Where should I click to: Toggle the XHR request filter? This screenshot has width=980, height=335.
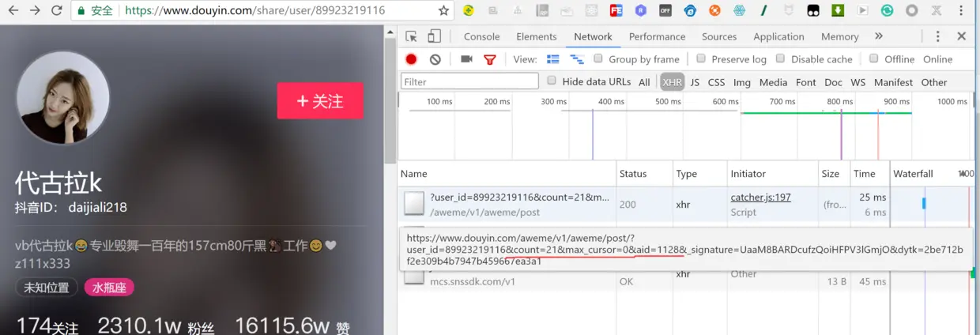coord(672,82)
